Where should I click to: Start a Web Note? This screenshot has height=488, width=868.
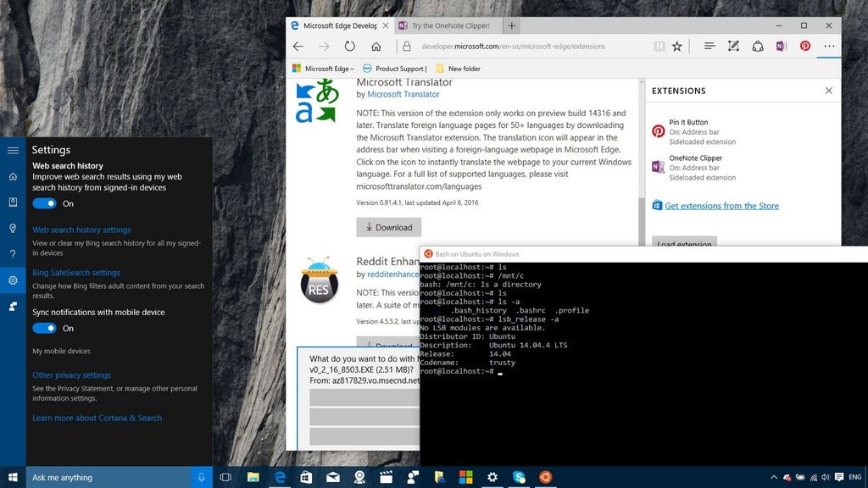click(733, 46)
